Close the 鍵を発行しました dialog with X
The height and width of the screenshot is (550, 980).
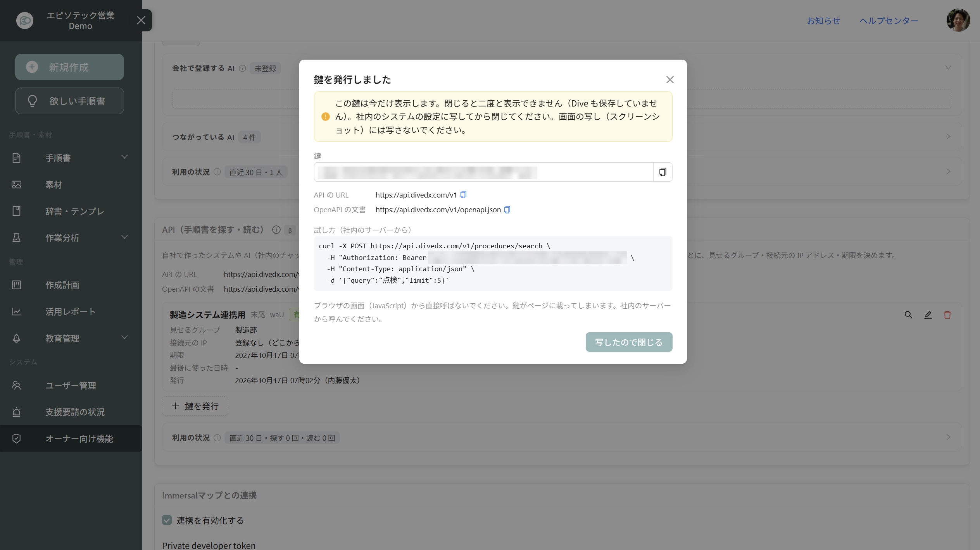click(x=670, y=80)
